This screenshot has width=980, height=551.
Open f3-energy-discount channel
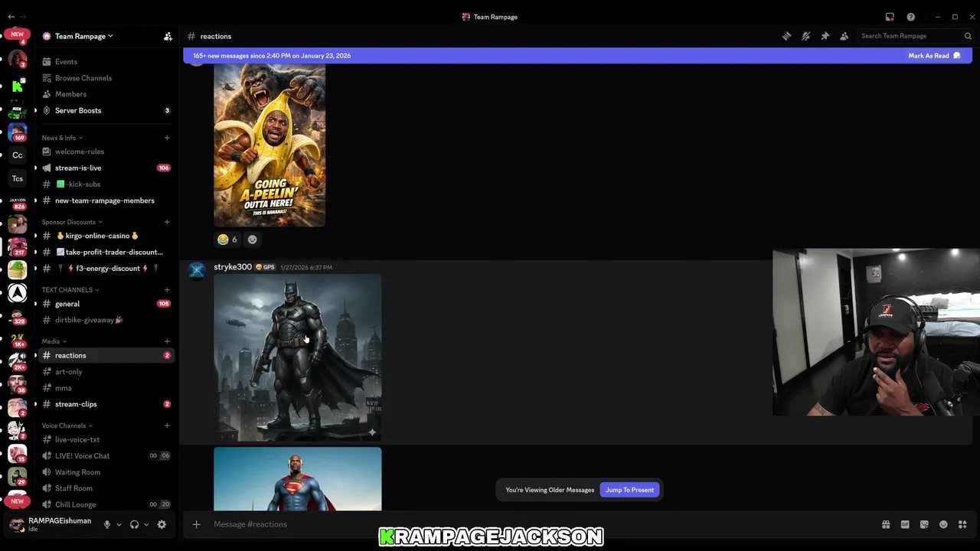pos(106,268)
